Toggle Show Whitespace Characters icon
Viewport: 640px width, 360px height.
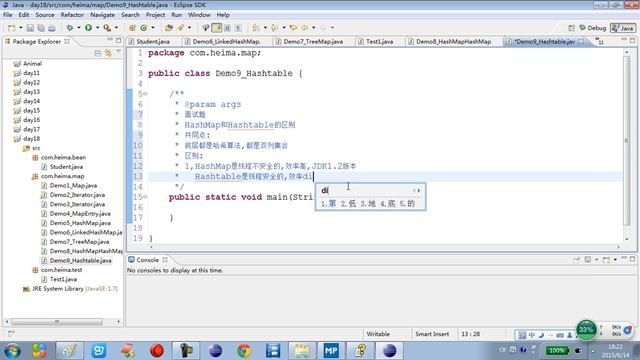238,28
